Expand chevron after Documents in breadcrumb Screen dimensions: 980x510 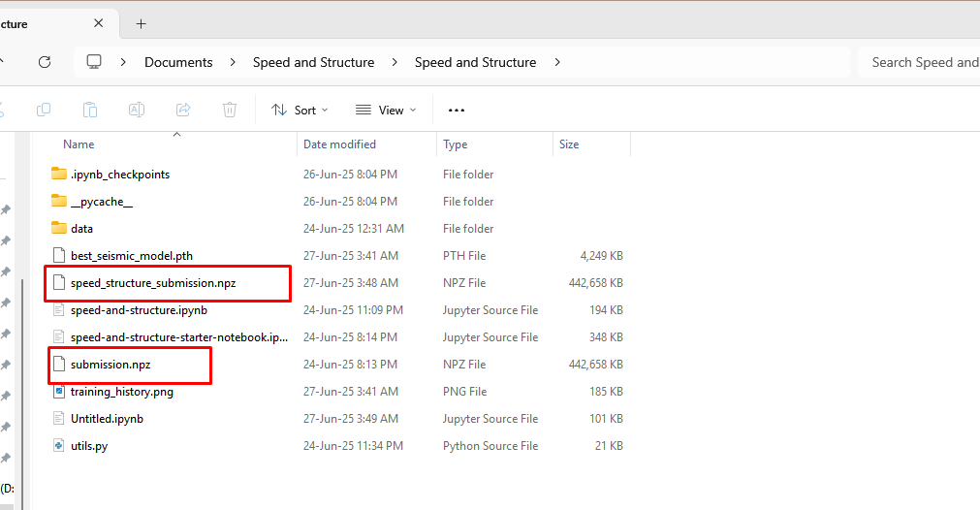(233, 62)
